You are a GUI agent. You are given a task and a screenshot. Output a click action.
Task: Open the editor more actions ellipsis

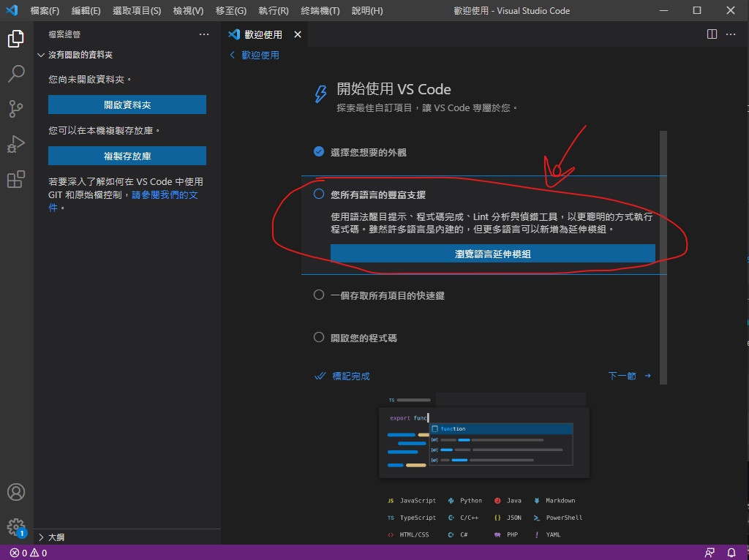[731, 34]
